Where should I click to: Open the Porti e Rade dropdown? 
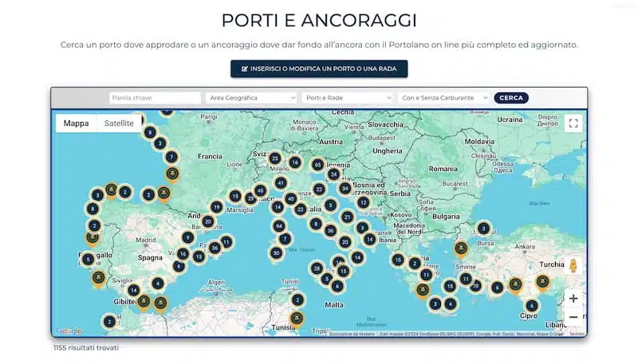pyautogui.click(x=347, y=98)
